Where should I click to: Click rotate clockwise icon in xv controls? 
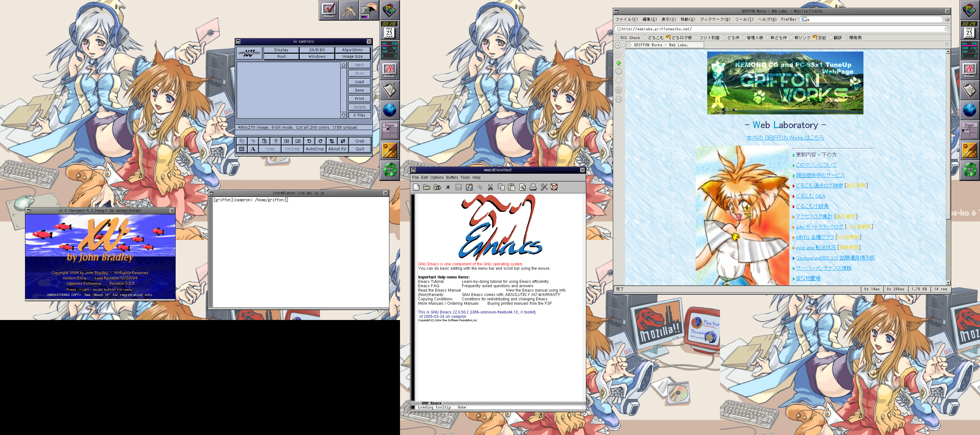coord(320,141)
